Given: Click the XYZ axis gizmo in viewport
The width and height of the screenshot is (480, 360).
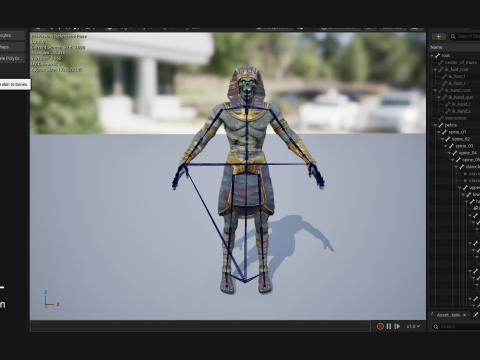Looking at the screenshot, I should pos(51,300).
